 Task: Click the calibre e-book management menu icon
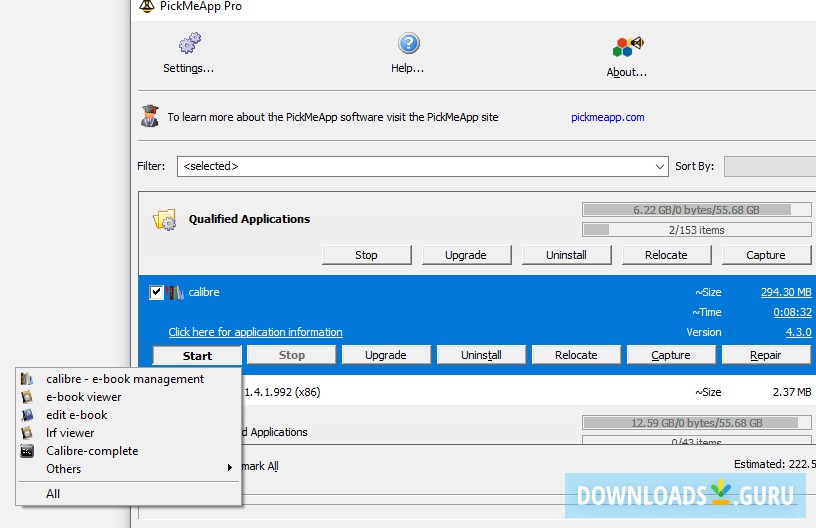click(27, 379)
